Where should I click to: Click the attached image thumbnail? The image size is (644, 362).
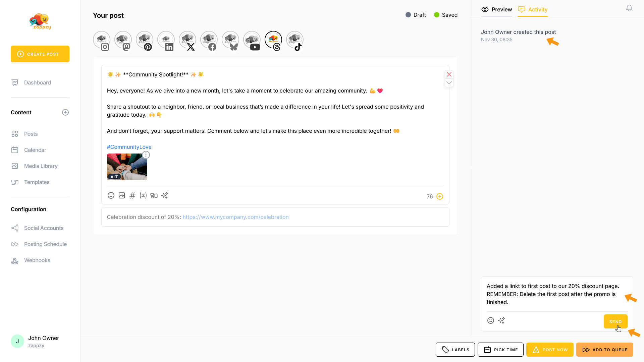click(127, 167)
